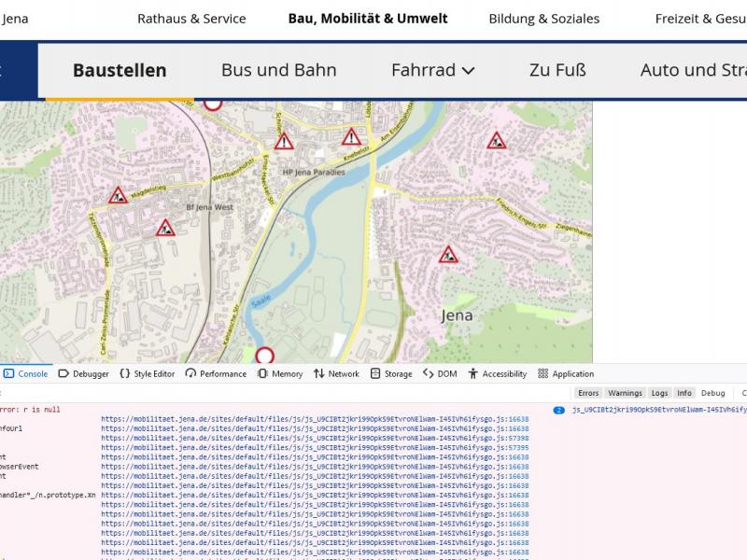747x560 pixels.
Task: Click the roadworks marker above the Jena label
Action: [448, 255]
